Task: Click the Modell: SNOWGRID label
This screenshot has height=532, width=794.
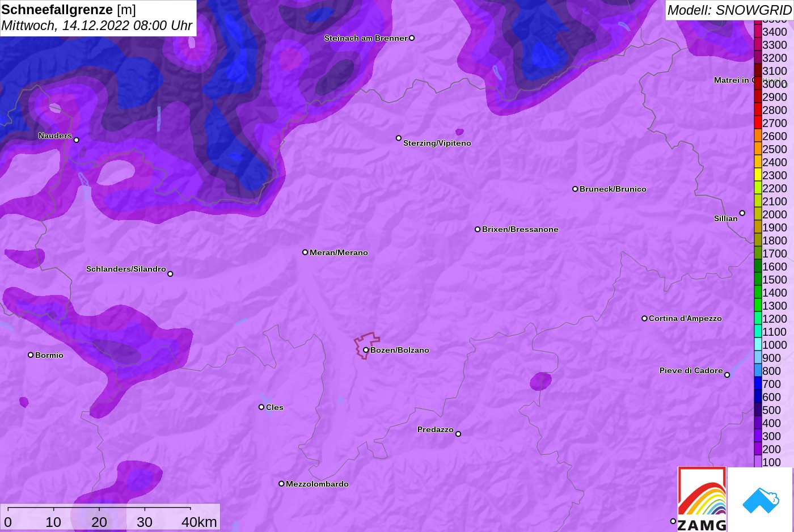Action: (x=729, y=10)
